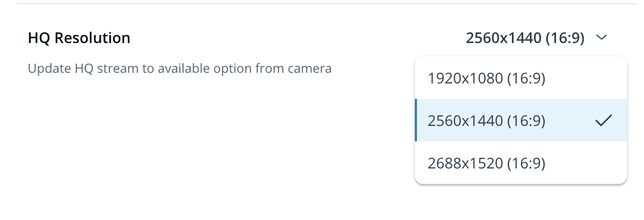Click the bold 2560x1440 text above the list
Viewport: 644px width, 220px height.
(x=525, y=38)
